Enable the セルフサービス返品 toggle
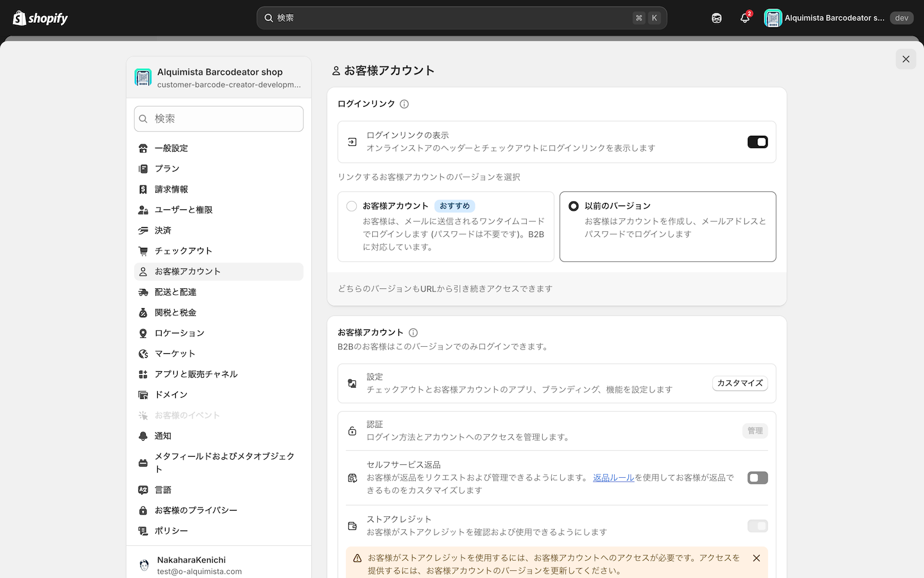The height and width of the screenshot is (578, 924). 757,478
